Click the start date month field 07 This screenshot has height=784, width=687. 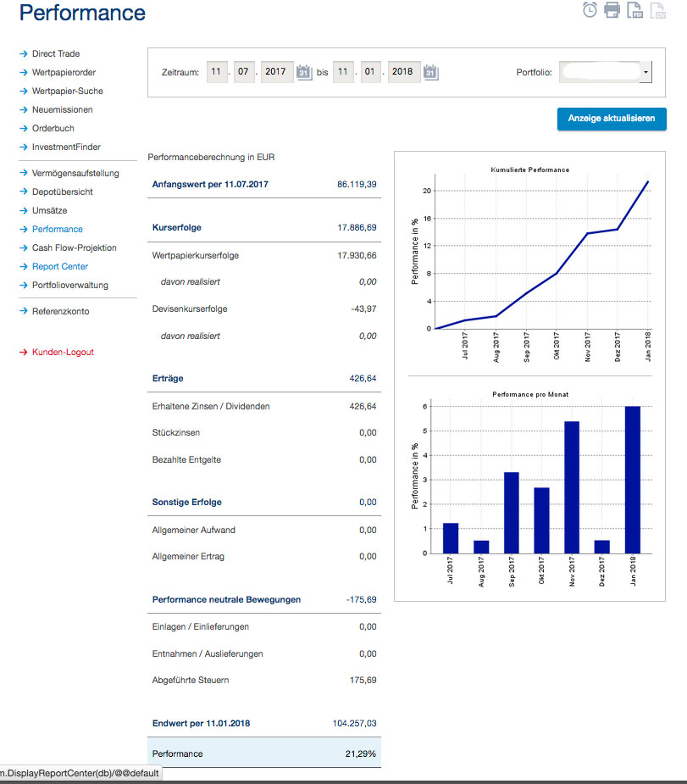(x=243, y=72)
